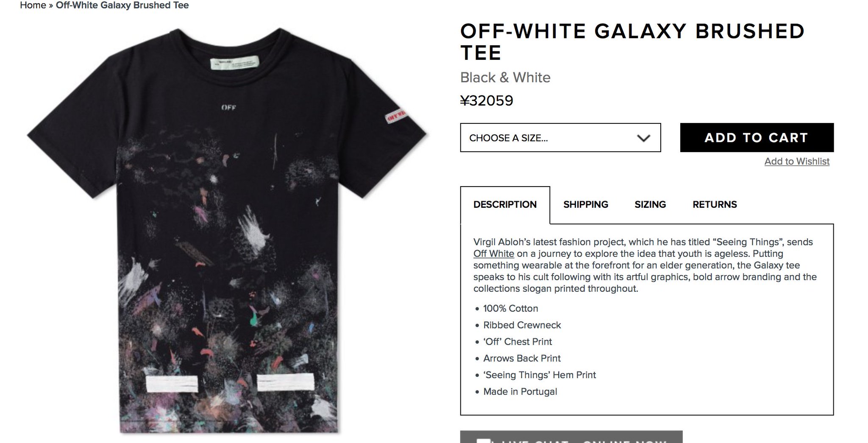Click the black t-shirt product image
This screenshot has height=443, width=868.
click(228, 231)
